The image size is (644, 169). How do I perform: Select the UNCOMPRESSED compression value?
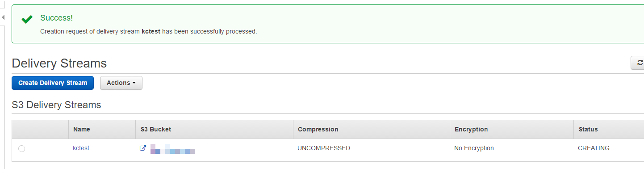click(x=324, y=148)
